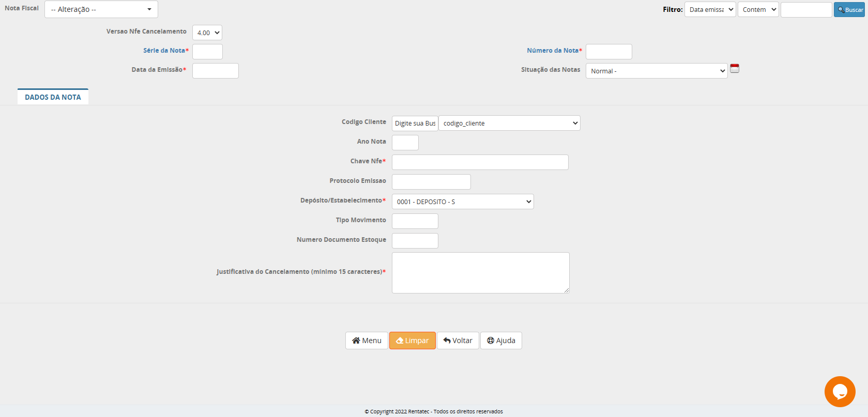Expand the Versao Nfe Cancelamento 4.00 dropdown
The width and height of the screenshot is (868, 417).
click(x=207, y=33)
